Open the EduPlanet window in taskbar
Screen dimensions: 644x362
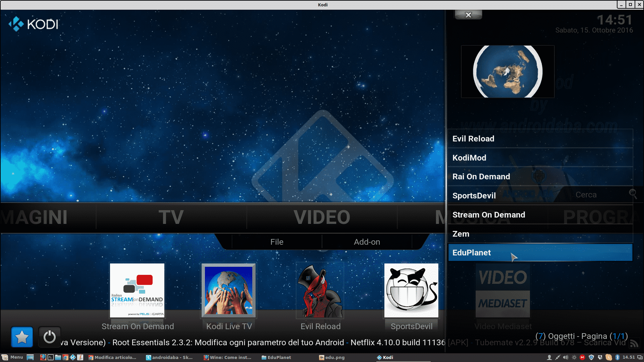tap(276, 357)
